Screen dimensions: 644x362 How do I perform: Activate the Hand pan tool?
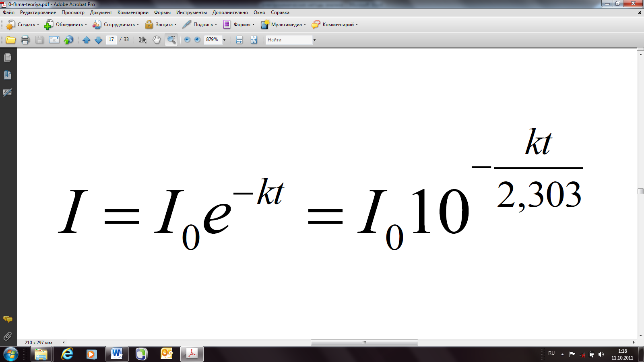tap(157, 40)
